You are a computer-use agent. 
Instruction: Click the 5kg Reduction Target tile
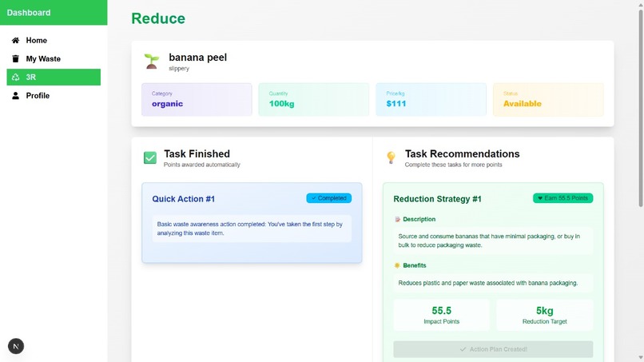545,315
